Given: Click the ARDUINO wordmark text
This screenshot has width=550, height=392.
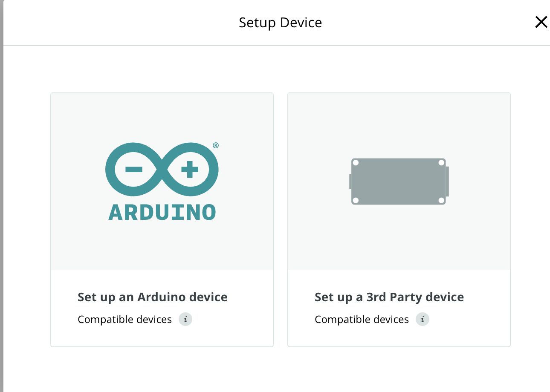Looking at the screenshot, I should tap(162, 212).
